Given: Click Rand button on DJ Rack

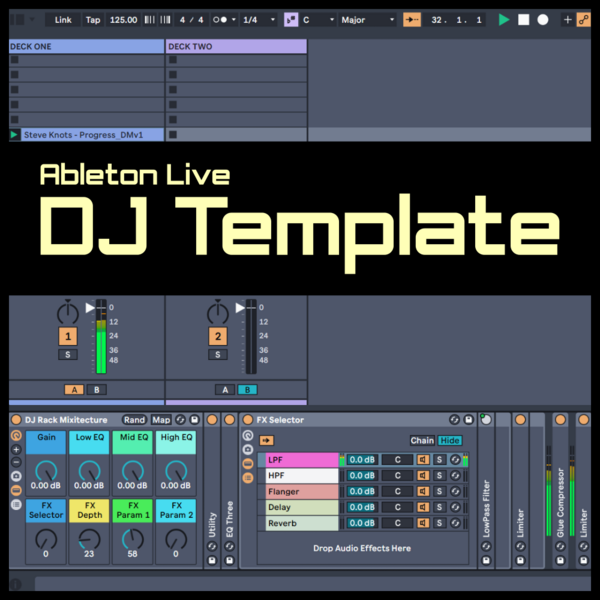Looking at the screenshot, I should (x=134, y=420).
